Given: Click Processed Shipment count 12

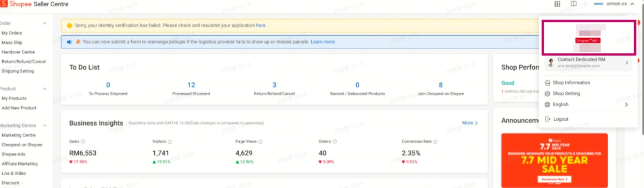Looking at the screenshot, I should tap(191, 85).
